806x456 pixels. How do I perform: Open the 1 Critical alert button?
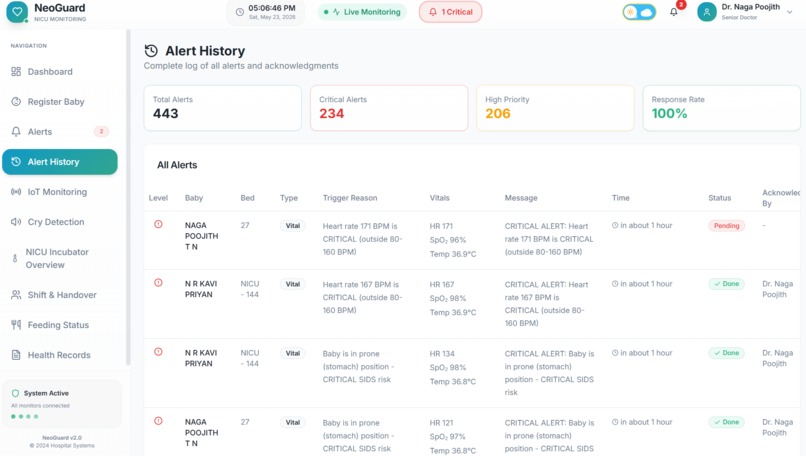tap(450, 12)
